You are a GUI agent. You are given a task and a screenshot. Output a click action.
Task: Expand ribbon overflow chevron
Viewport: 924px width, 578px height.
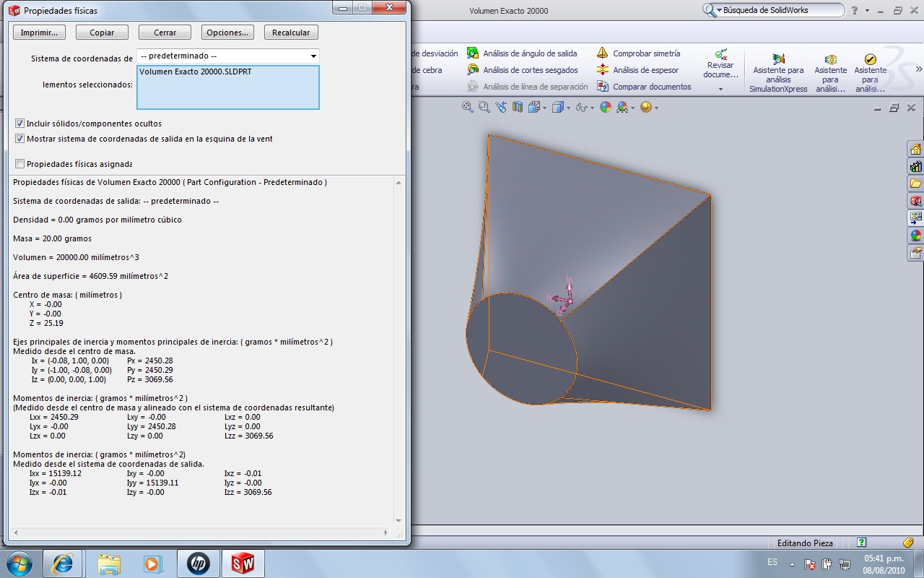coord(919,70)
